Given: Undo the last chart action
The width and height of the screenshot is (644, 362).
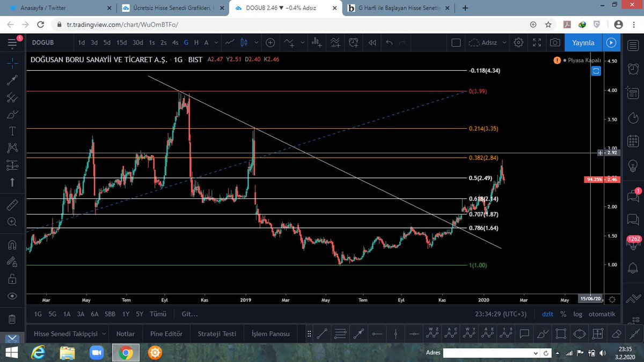Looking at the screenshot, I should 389,42.
